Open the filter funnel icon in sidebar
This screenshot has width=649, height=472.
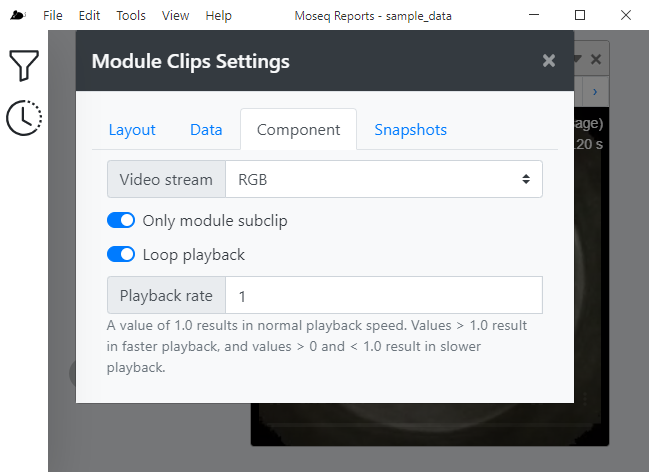click(24, 65)
